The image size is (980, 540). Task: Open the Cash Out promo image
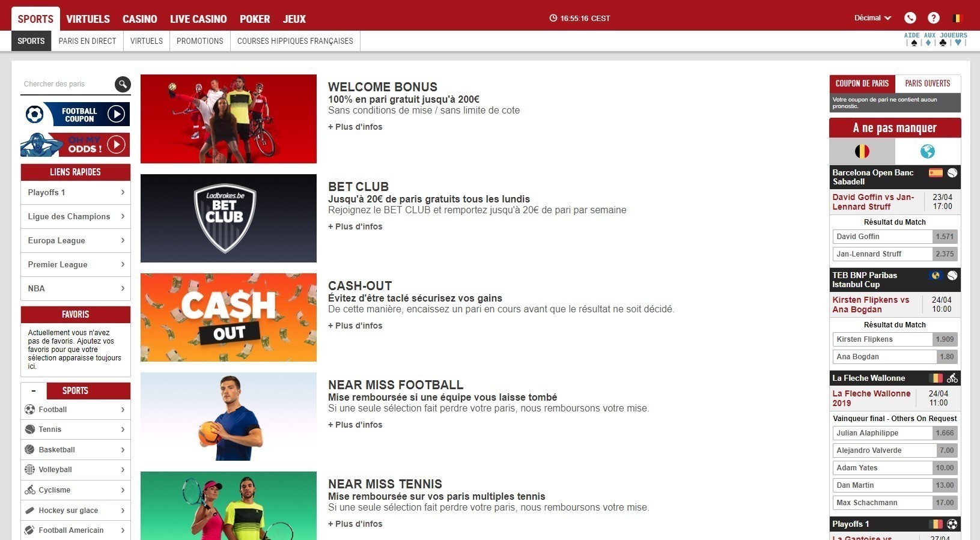[x=228, y=317]
